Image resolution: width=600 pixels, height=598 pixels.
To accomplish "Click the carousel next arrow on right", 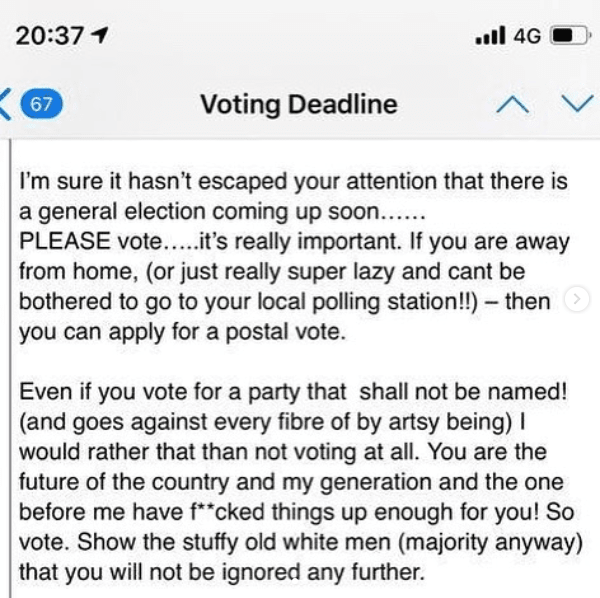I will tap(577, 298).
